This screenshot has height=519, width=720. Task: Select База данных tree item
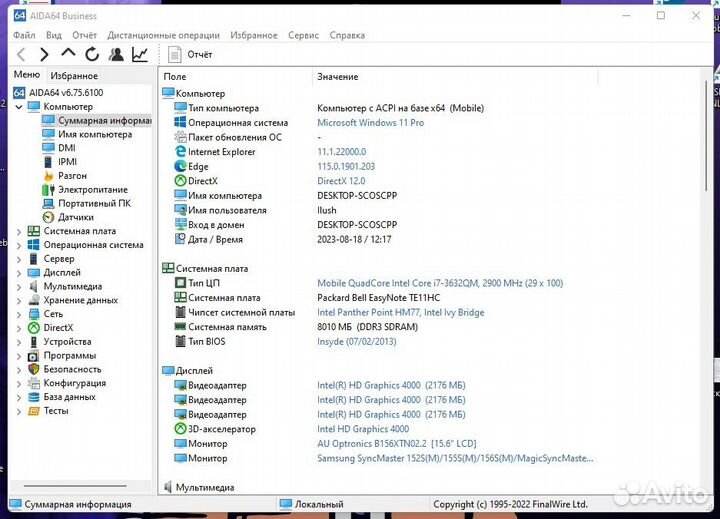[x=62, y=397]
